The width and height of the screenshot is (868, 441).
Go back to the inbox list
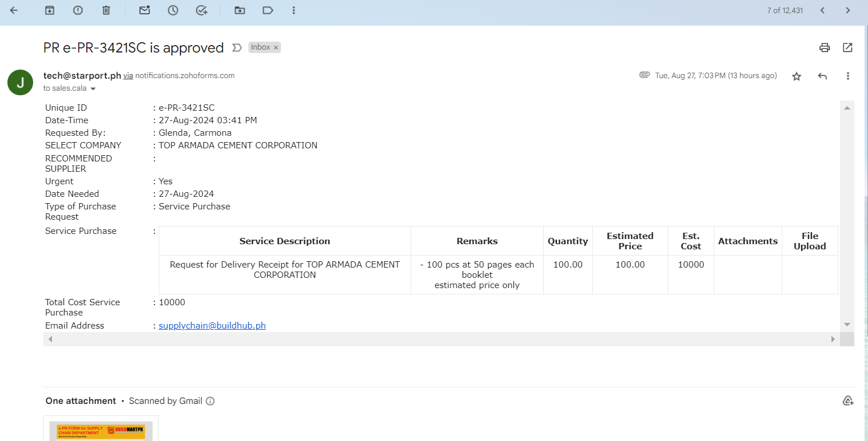click(x=14, y=10)
